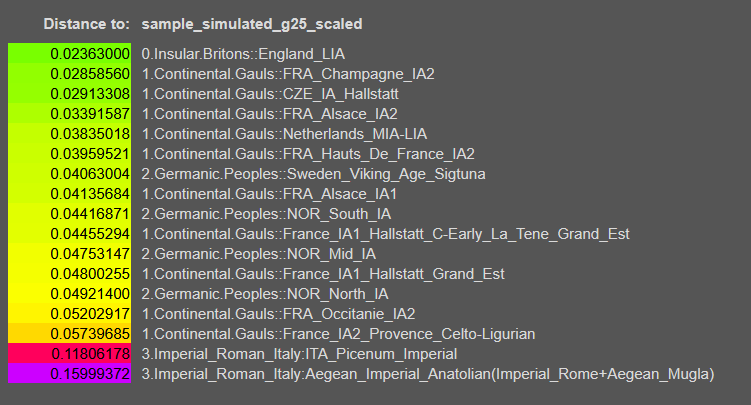
Task: Click the orange 0.05739685 distance cell
Action: [70, 333]
